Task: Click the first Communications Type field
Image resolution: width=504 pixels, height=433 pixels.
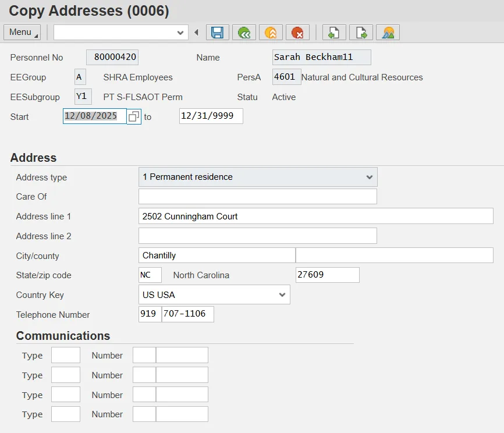Action: pyautogui.click(x=65, y=355)
